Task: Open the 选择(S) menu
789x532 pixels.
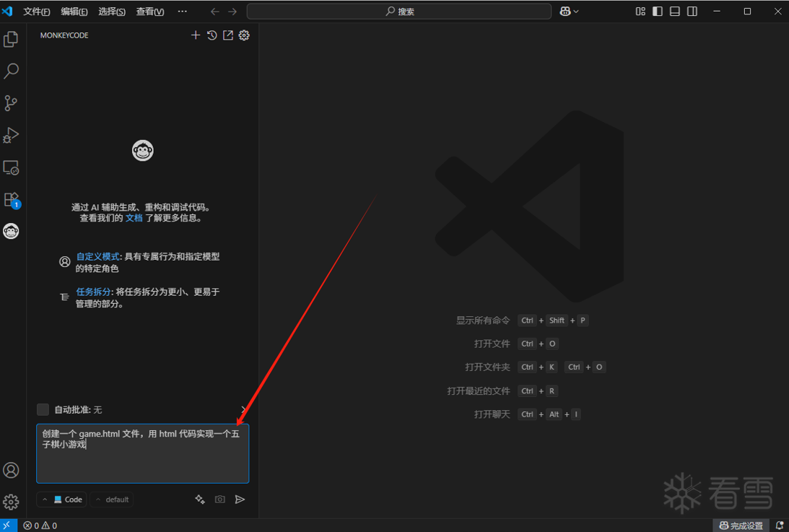Action: coord(112,12)
